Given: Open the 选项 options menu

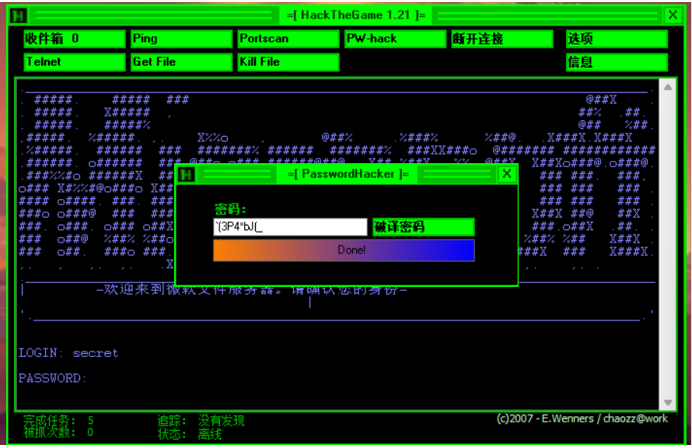Looking at the screenshot, I should click(x=617, y=39).
